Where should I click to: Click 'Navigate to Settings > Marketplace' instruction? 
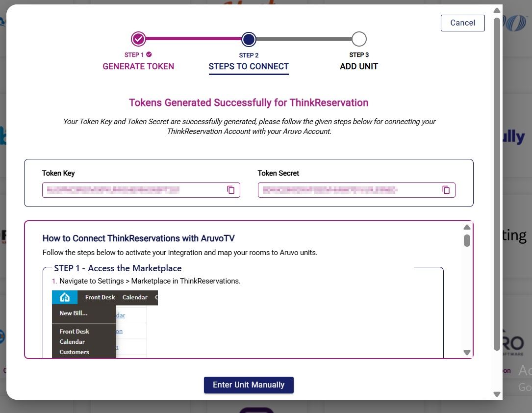[150, 281]
